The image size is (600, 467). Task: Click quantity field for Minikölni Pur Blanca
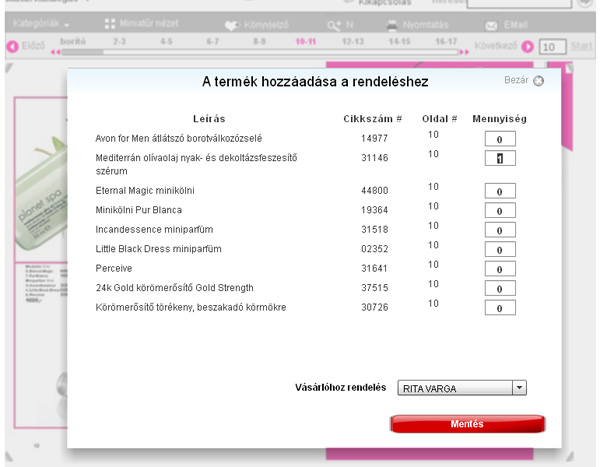pos(500,211)
